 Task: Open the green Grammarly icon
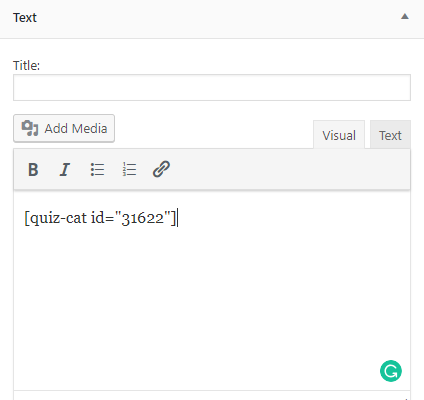391,371
